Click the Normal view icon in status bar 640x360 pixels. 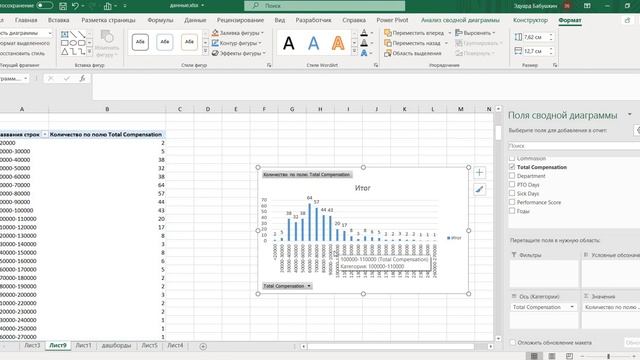533,356
